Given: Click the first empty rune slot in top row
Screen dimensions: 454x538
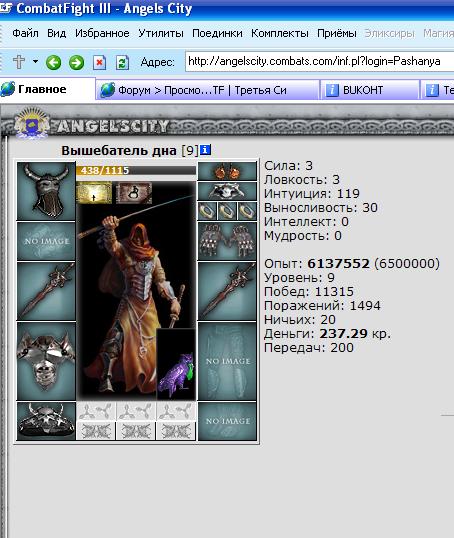Looking at the screenshot, I should 96,411.
